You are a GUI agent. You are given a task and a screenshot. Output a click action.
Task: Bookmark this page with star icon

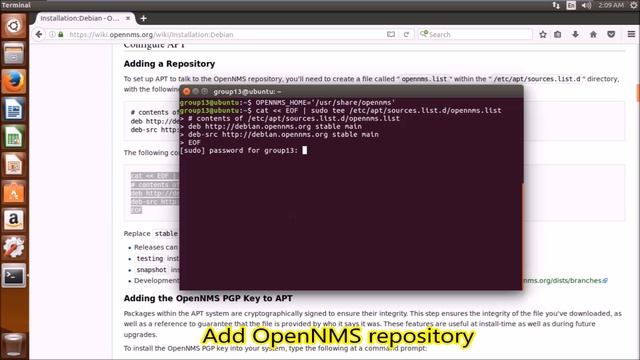tap(542, 35)
